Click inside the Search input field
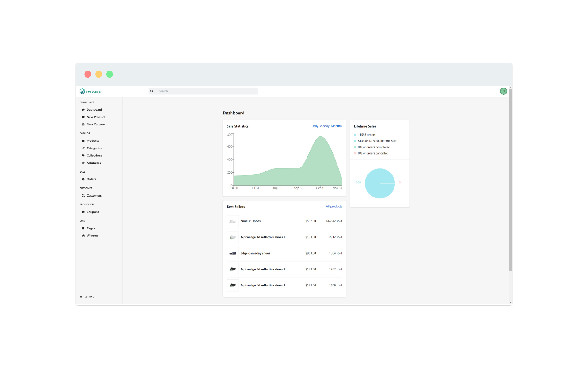Viewport: 588px width, 368px height. [x=207, y=91]
